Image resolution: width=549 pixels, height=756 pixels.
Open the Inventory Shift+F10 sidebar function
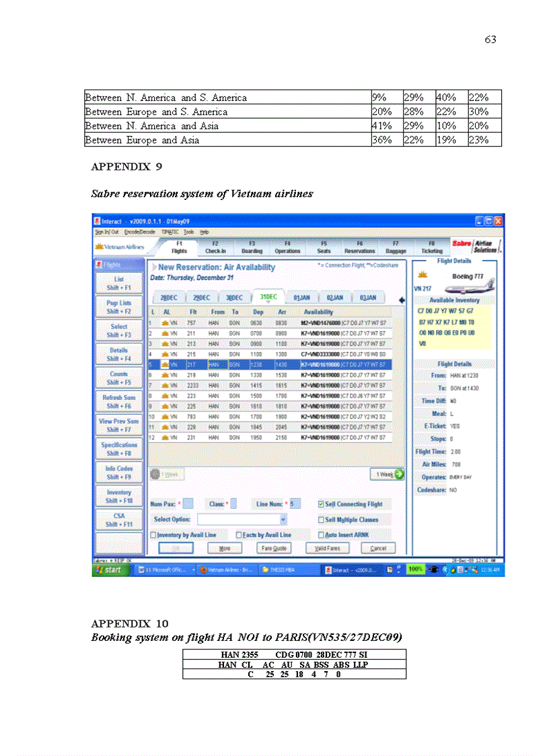[119, 496]
